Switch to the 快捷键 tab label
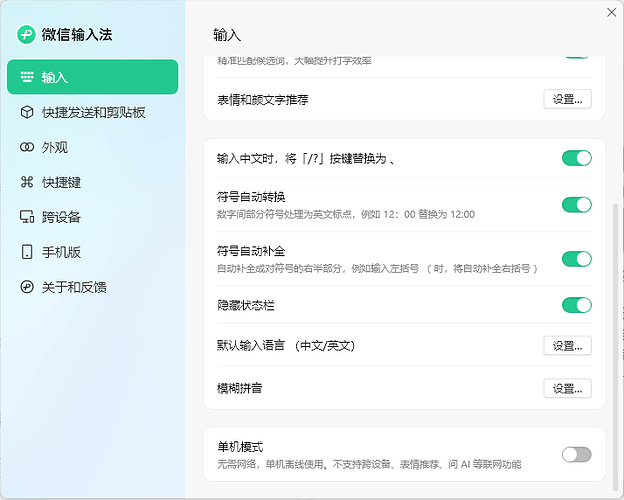The image size is (624, 500). coord(61,182)
